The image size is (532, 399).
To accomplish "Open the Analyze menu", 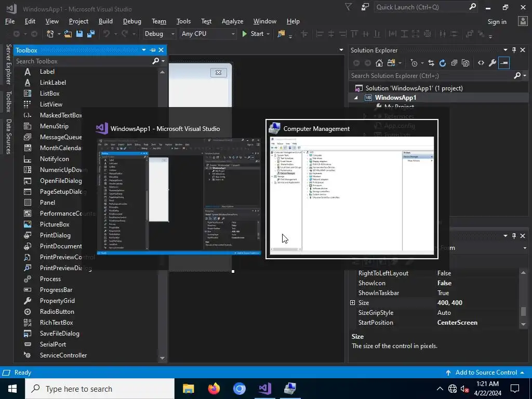I will (232, 21).
